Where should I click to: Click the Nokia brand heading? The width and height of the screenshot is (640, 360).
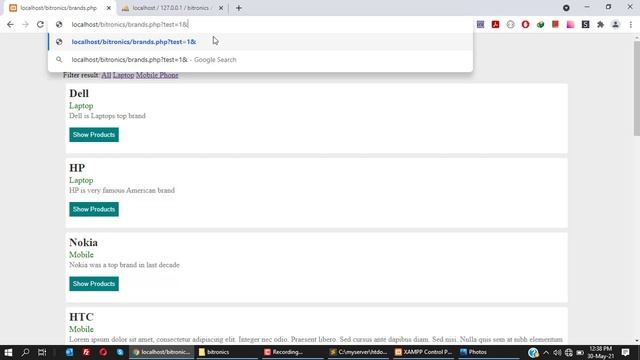click(x=83, y=242)
